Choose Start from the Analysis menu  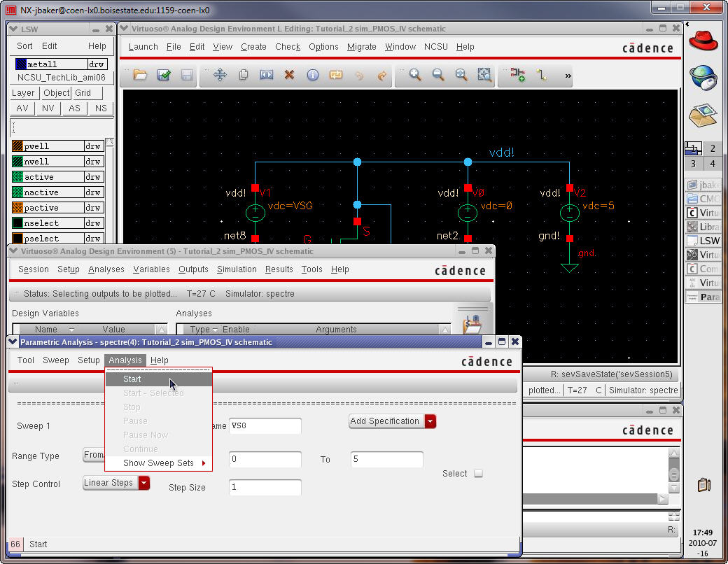pyautogui.click(x=132, y=379)
